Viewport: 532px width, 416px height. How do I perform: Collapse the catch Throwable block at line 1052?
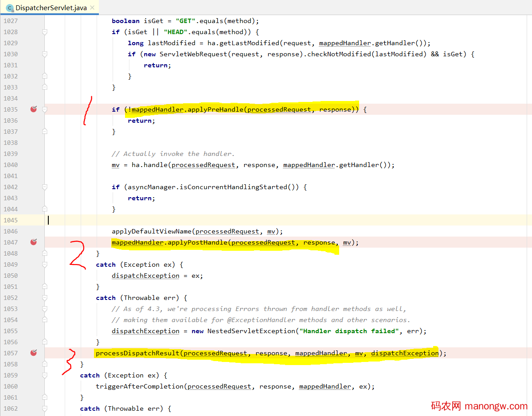[44, 298]
